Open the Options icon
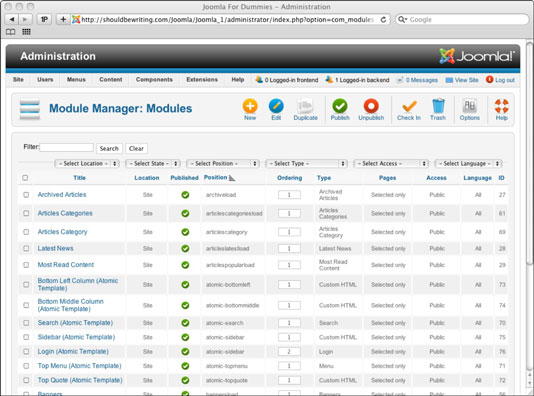The height and width of the screenshot is (396, 534). click(470, 106)
